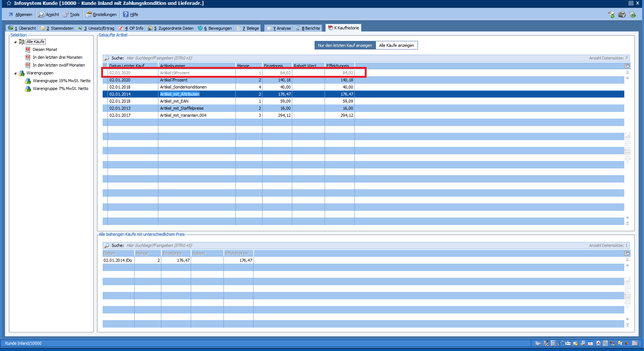This screenshot has height=351, width=644.
Task: Click the Hilfe button in toolbar
Action: pyautogui.click(x=131, y=15)
